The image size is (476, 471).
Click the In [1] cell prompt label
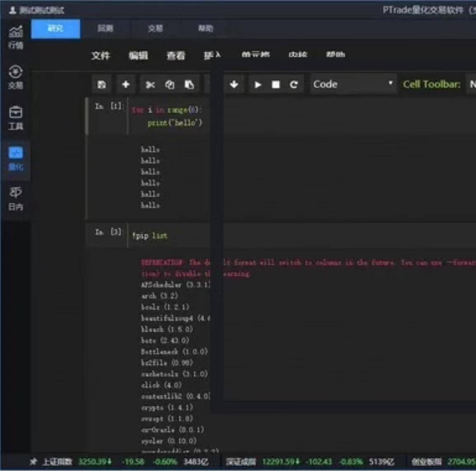[109, 107]
